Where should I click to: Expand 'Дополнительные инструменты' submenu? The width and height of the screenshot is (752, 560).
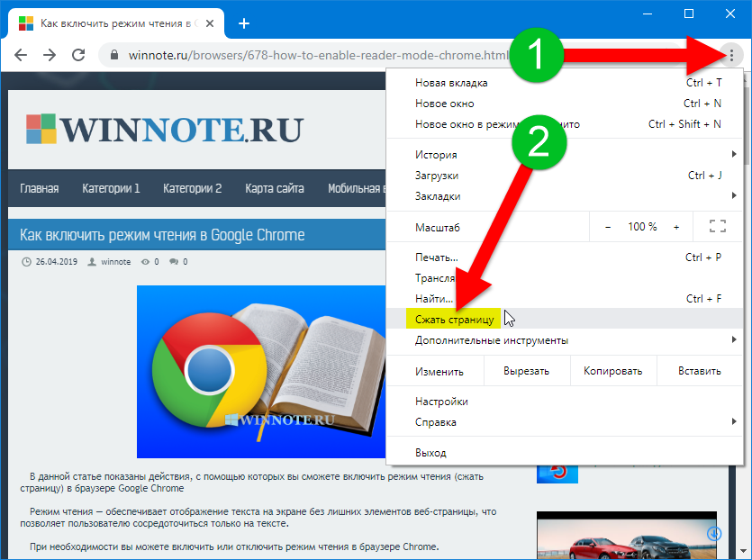[565, 340]
